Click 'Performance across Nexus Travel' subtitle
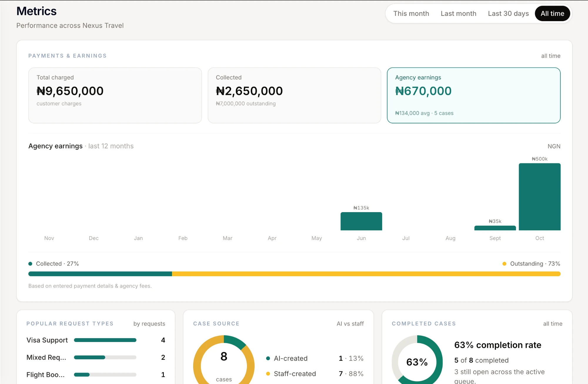 (x=70, y=26)
